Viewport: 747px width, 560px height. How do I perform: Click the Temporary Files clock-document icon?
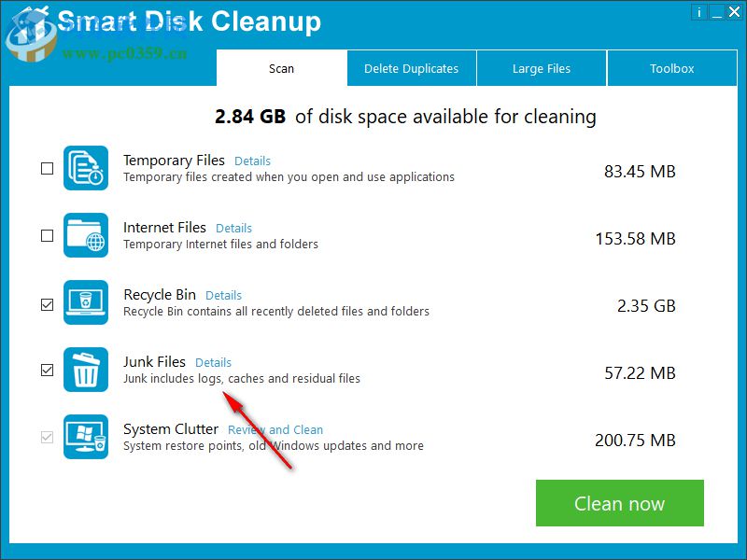point(86,168)
